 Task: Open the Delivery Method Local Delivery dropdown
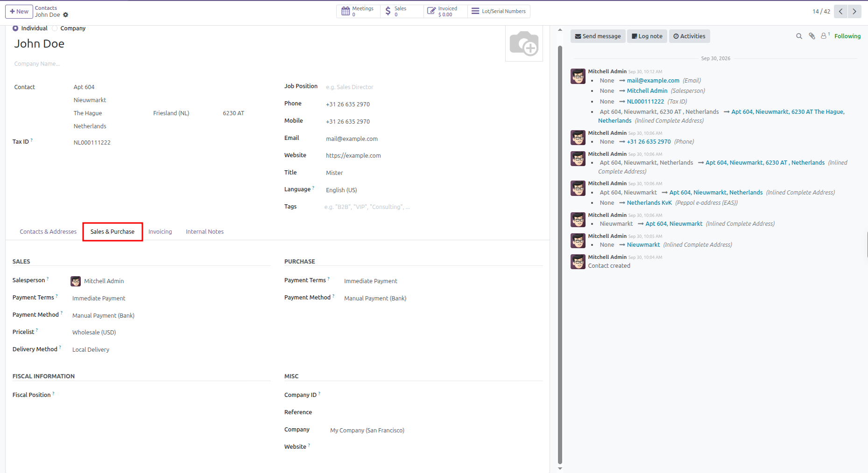click(x=170, y=350)
